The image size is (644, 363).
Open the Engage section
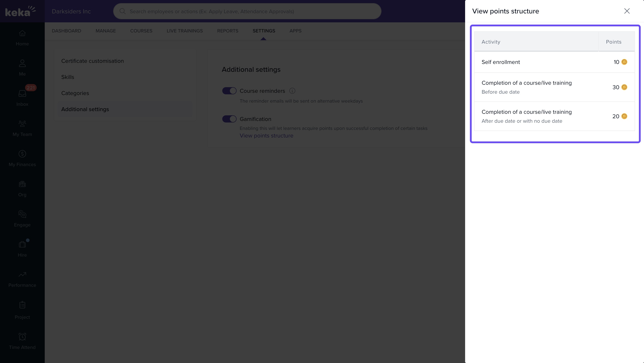[22, 218]
